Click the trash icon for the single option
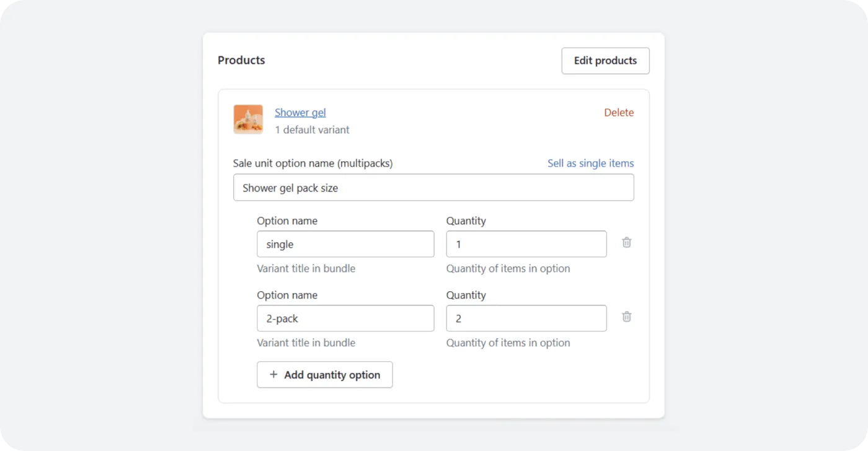 [627, 243]
